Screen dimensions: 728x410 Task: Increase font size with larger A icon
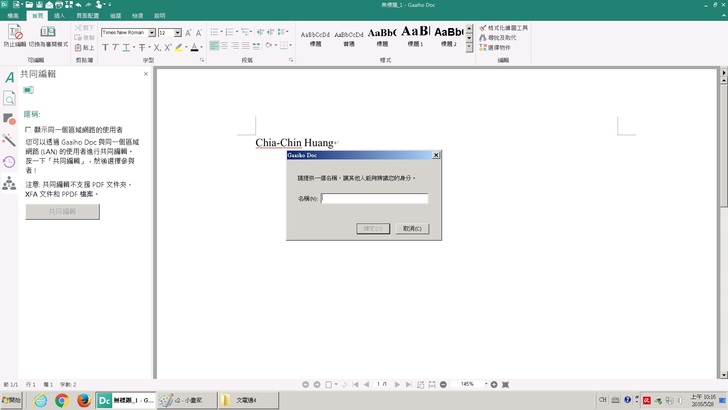coord(188,33)
